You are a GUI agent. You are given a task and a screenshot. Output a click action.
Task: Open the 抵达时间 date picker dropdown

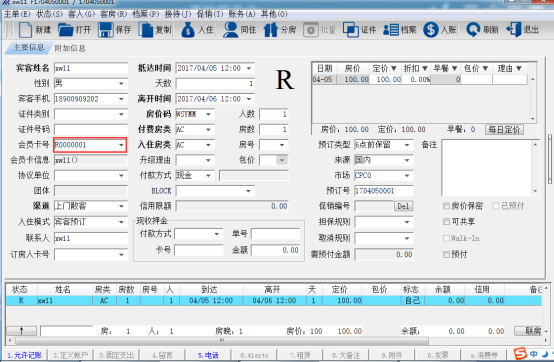coord(249,68)
